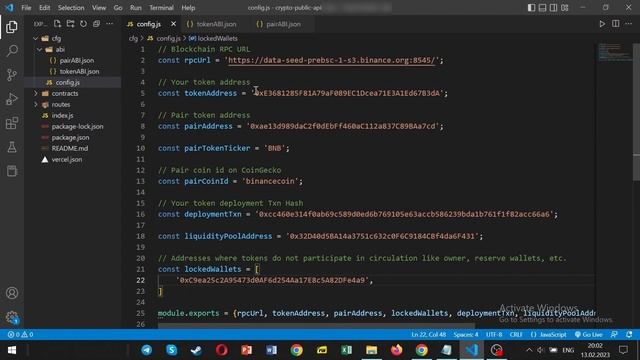Open the Search view in activity bar
640x360 pixels.
[x=12, y=51]
